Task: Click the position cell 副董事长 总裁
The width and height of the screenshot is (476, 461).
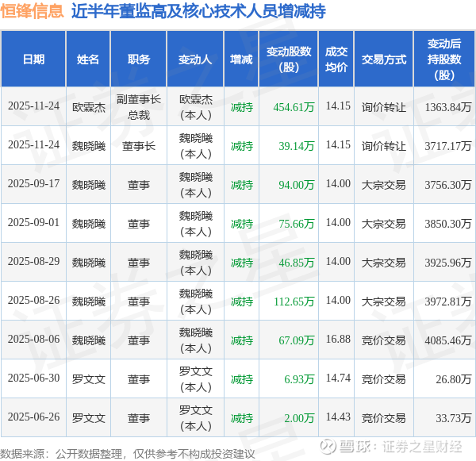Action: [x=139, y=107]
